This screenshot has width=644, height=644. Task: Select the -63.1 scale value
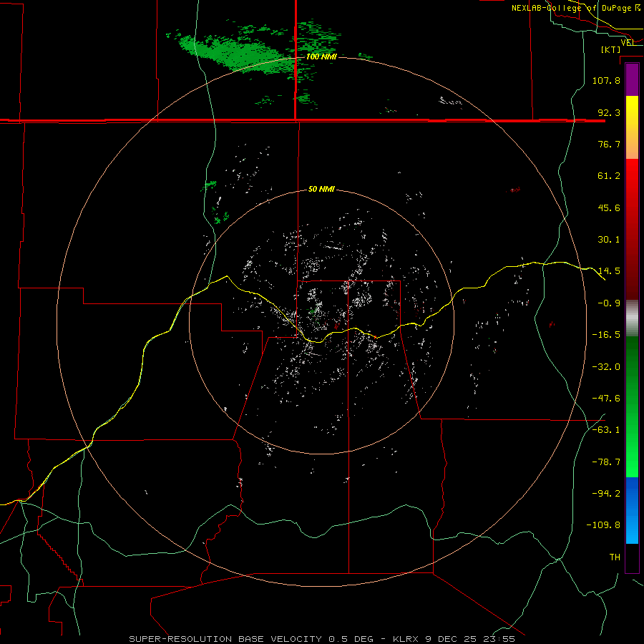pyautogui.click(x=606, y=430)
